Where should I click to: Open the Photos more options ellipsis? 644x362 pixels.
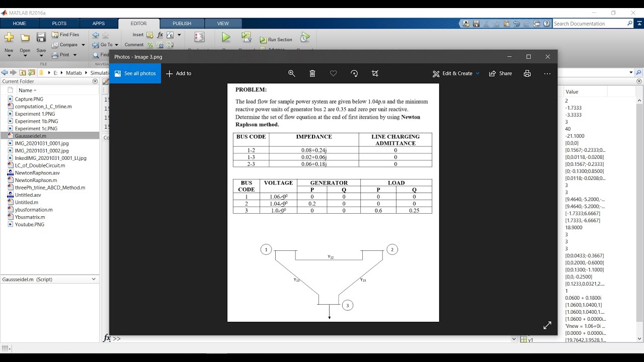547,73
